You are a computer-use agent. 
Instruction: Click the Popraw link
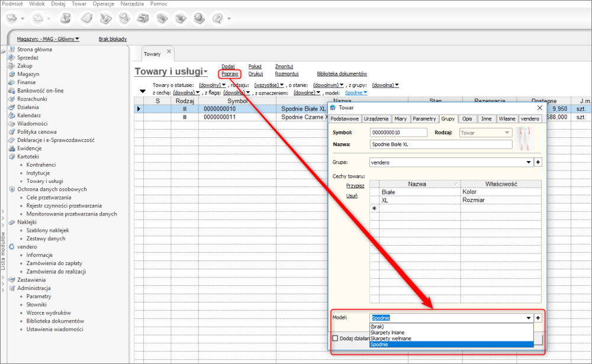point(230,74)
